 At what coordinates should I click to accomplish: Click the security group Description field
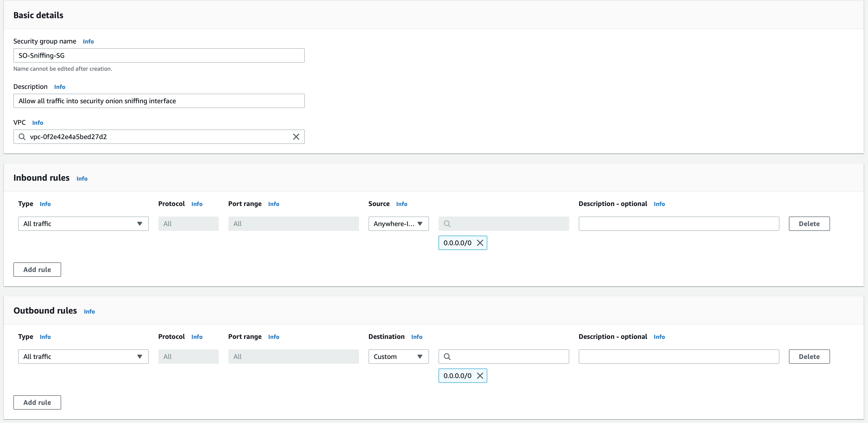(x=159, y=101)
